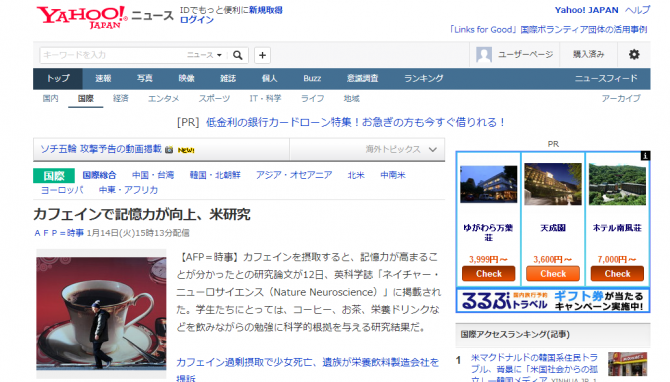
Task: Open the 国内 category
Action: (50, 98)
